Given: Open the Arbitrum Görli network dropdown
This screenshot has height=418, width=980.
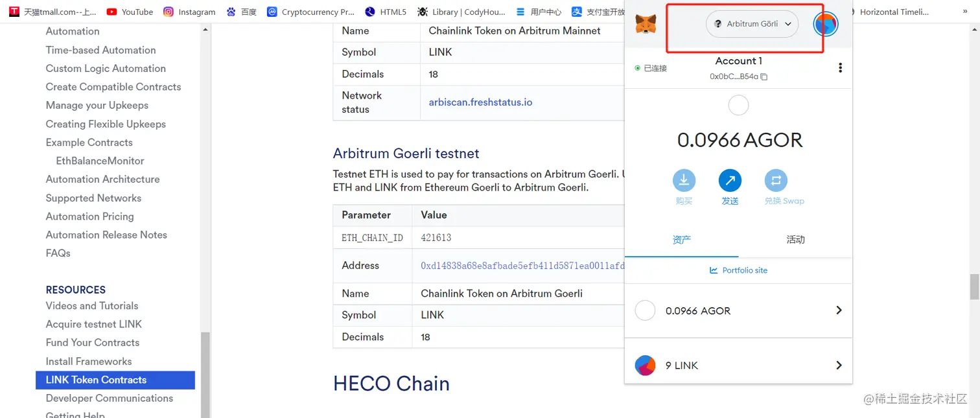Looking at the screenshot, I should [x=752, y=24].
